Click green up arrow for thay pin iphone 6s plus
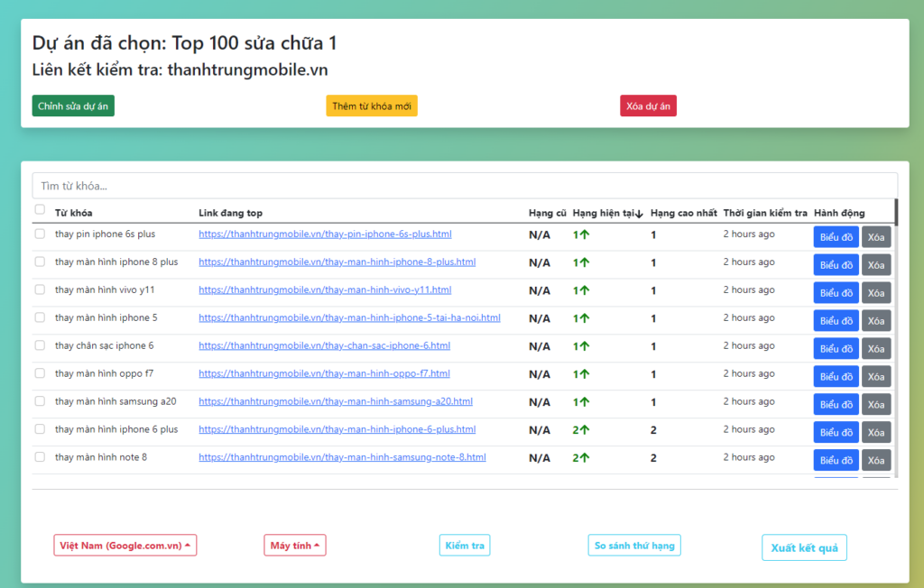The image size is (924, 588). 585,235
